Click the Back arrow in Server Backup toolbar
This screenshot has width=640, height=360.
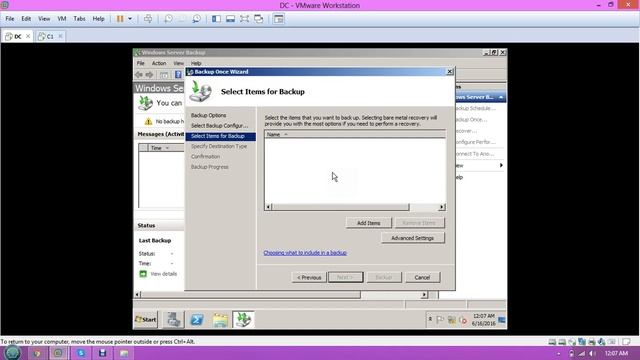click(139, 75)
